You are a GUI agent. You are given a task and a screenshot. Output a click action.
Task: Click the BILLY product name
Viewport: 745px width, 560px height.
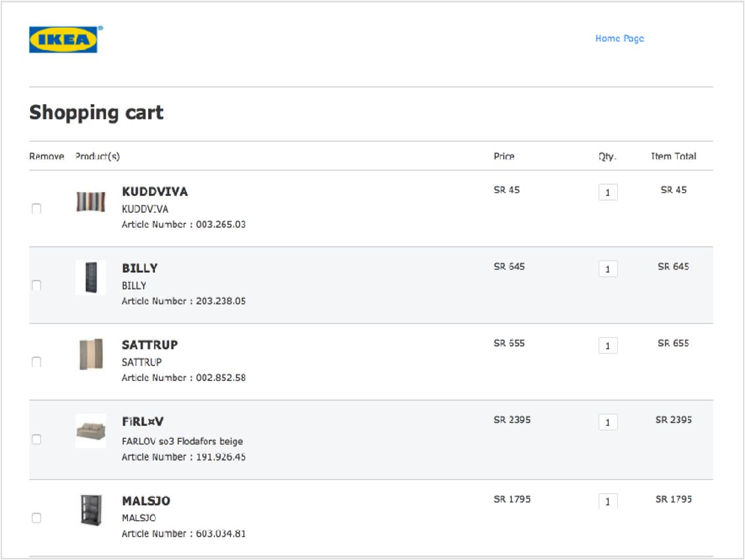(140, 268)
